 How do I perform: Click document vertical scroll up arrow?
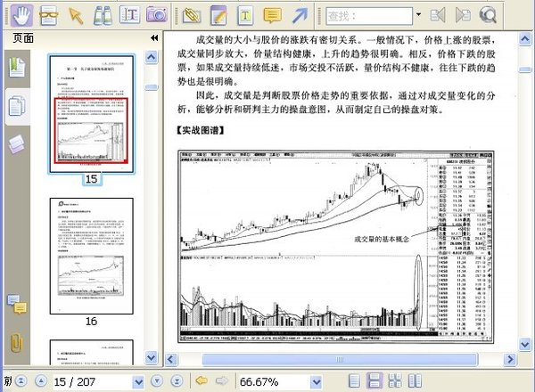pos(525,39)
